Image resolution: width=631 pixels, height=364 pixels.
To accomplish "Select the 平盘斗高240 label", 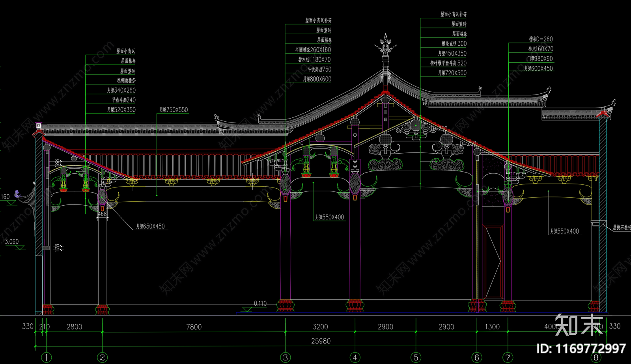I will (x=124, y=100).
